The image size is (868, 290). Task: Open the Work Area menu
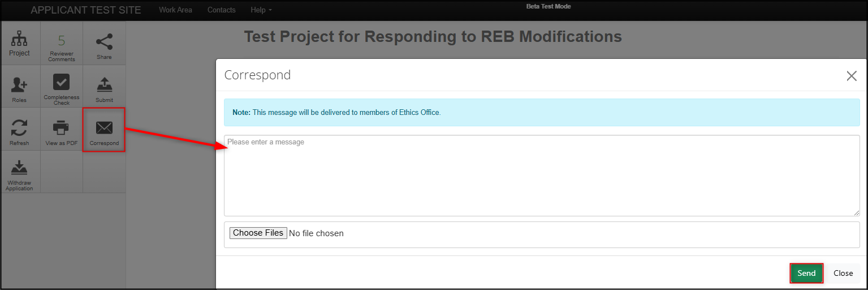(x=175, y=10)
